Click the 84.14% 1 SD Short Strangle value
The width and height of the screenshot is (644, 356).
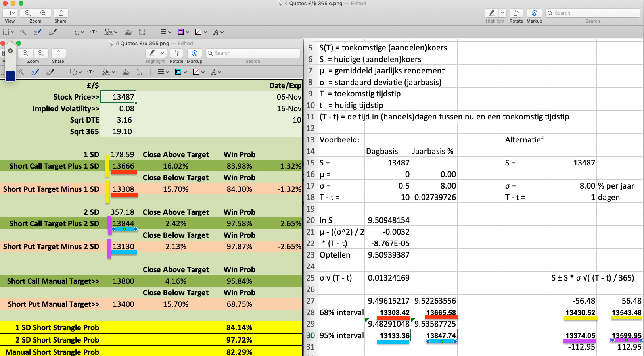click(239, 327)
